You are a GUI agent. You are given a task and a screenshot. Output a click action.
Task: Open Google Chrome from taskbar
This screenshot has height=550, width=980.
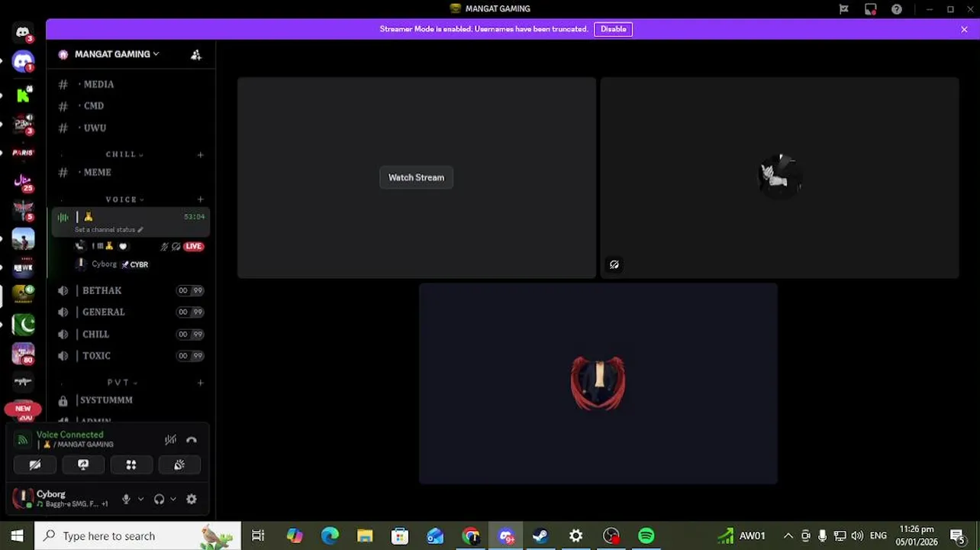[471, 535]
